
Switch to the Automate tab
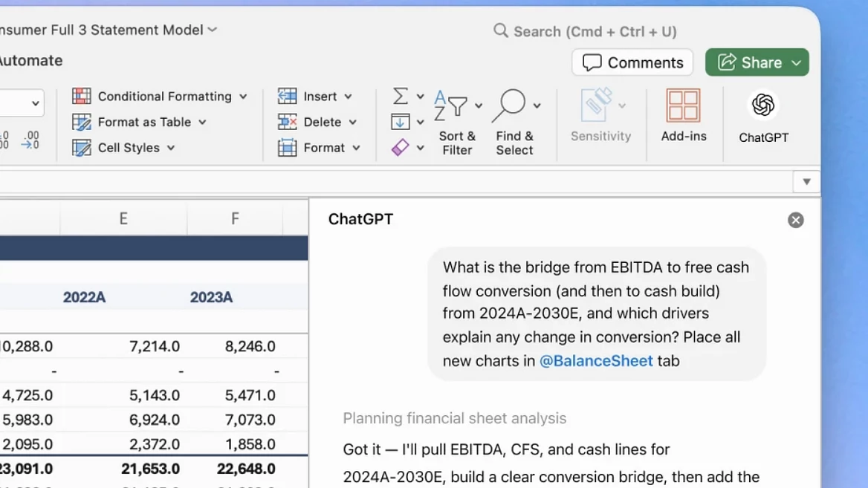coord(31,60)
